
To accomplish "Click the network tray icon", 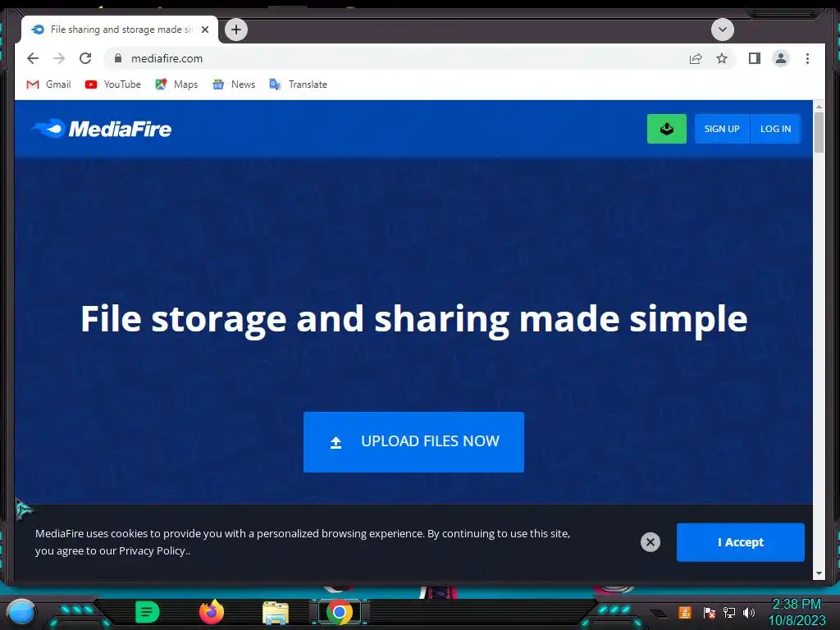I will (729, 612).
